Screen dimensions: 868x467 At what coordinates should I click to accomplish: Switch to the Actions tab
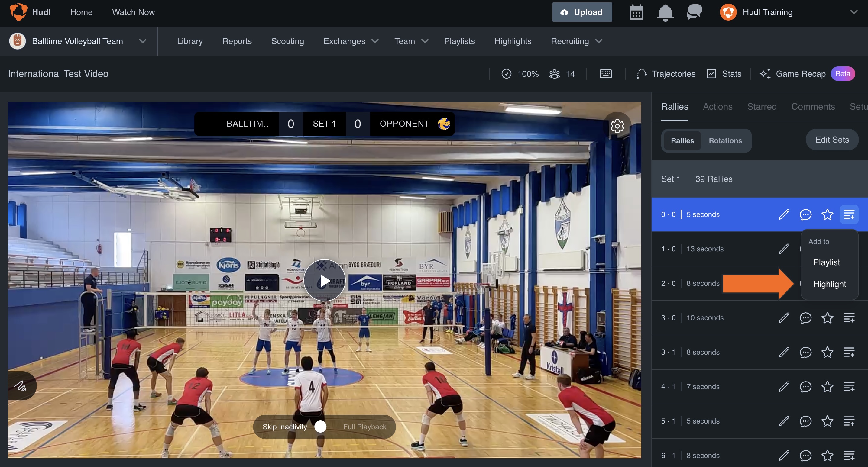pyautogui.click(x=717, y=107)
